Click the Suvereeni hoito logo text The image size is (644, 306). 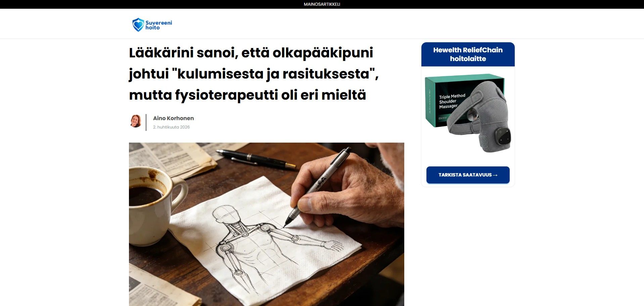[x=158, y=25]
